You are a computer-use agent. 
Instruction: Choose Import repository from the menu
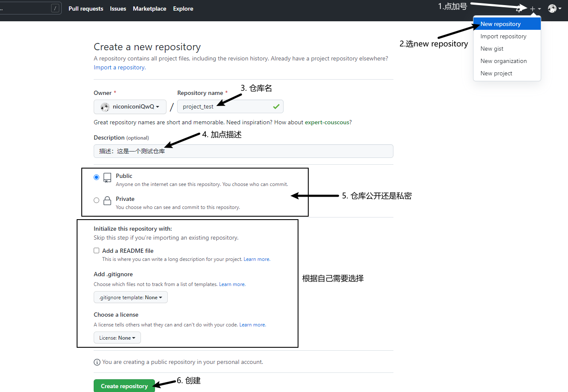(x=507, y=36)
